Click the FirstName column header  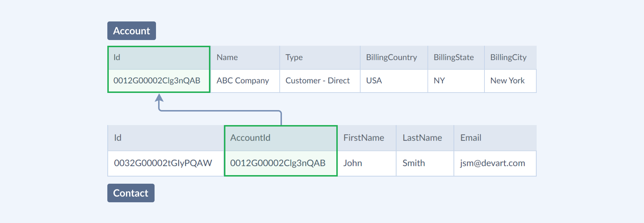pyautogui.click(x=367, y=138)
